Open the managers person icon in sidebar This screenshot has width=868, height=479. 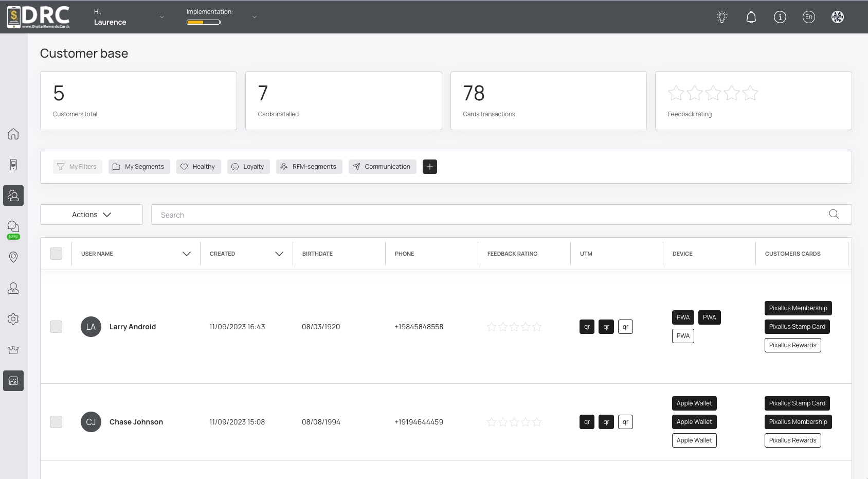tap(13, 288)
